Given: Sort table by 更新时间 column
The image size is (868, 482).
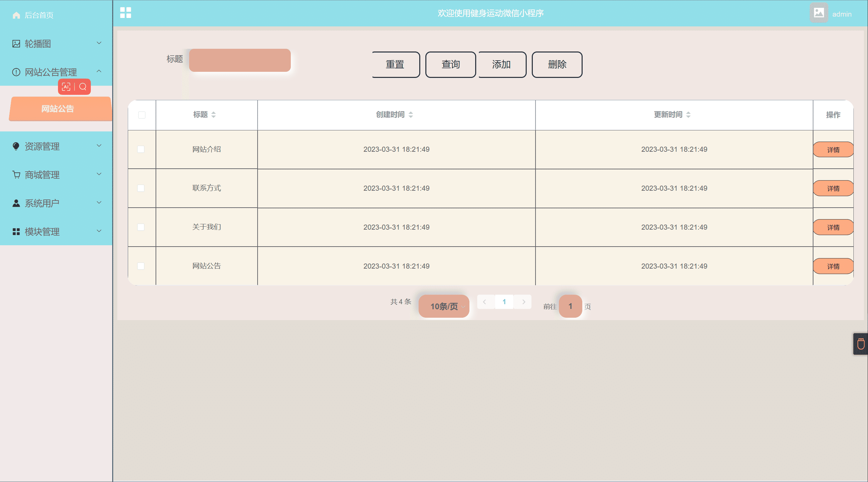Looking at the screenshot, I should click(688, 115).
